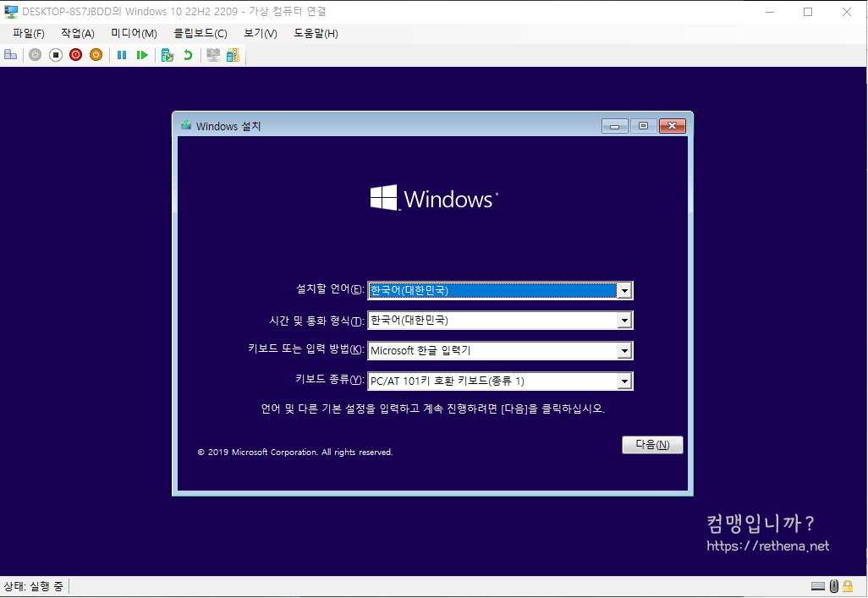Click the keyboard icon in the status bar
Image resolution: width=868 pixels, height=598 pixels.
pyautogui.click(x=817, y=586)
